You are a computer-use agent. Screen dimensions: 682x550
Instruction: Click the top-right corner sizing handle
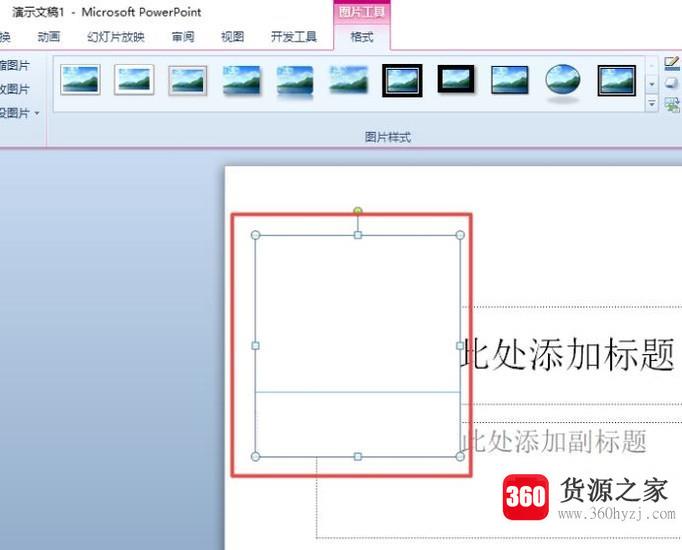coord(460,235)
